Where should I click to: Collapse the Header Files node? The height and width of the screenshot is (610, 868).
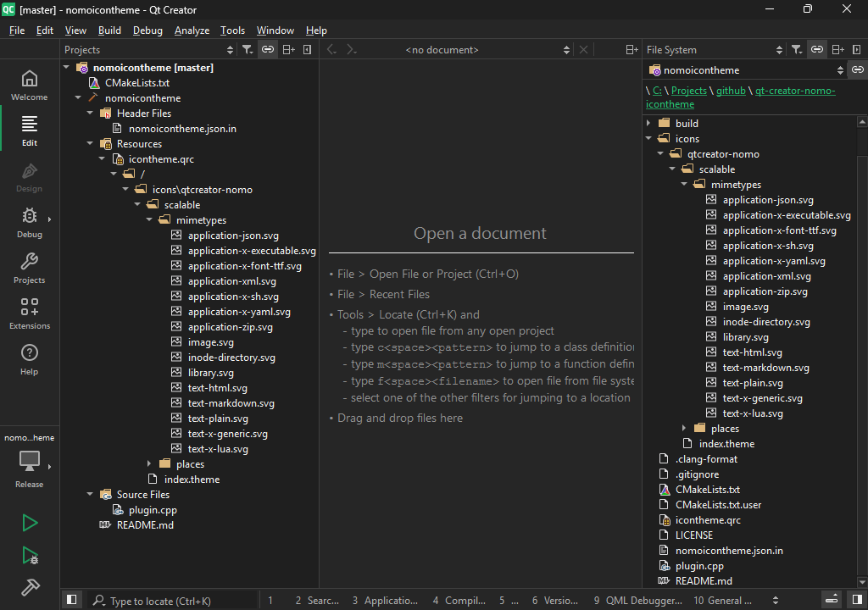click(90, 113)
